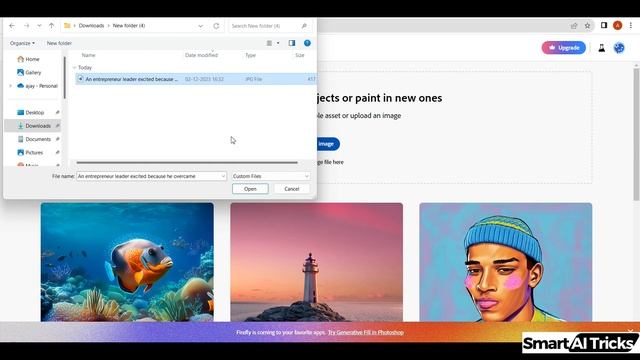Screen dimensions: 640x360
Task: Open Chrome three-dot menu
Action: point(631,25)
